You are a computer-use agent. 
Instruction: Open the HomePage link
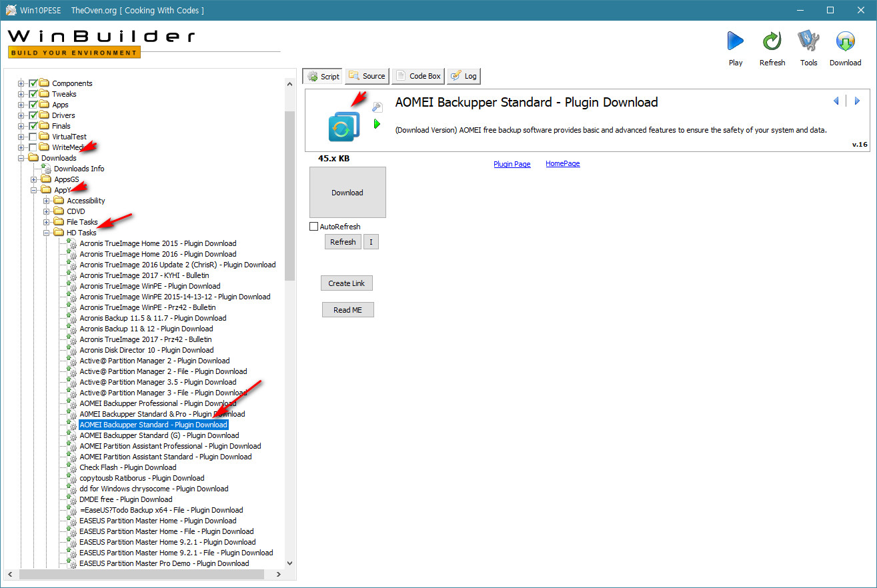pyautogui.click(x=563, y=163)
